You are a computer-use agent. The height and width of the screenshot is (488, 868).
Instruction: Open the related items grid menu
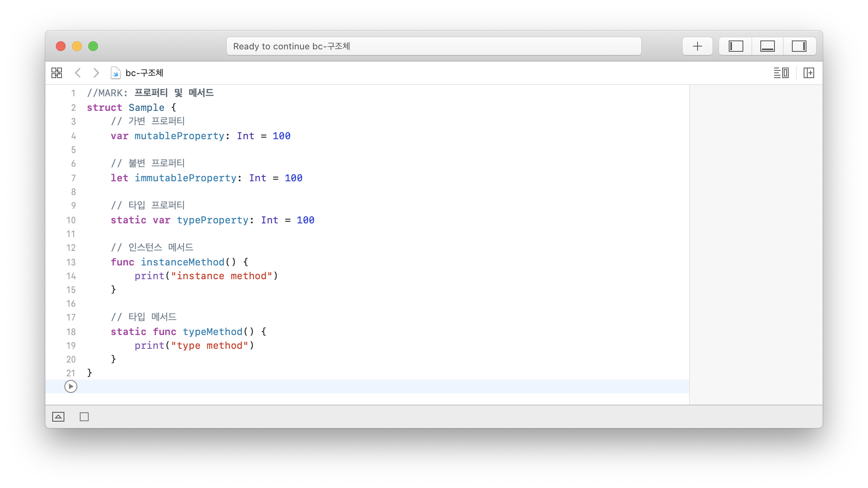57,73
